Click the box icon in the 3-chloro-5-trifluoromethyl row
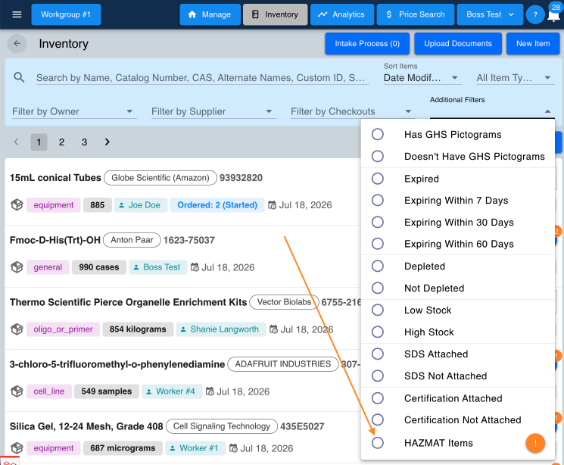Image resolution: width=564 pixels, height=465 pixels. tap(17, 391)
